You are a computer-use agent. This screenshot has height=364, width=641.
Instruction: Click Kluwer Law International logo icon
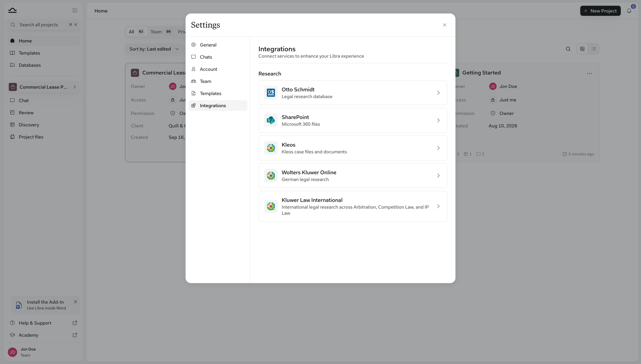271,206
